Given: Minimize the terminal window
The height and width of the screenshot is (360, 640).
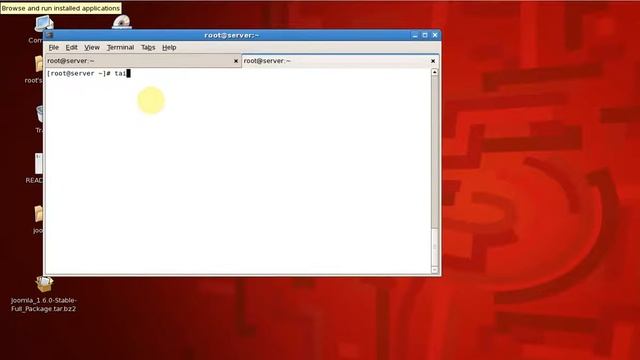Looking at the screenshot, I should click(x=415, y=35).
